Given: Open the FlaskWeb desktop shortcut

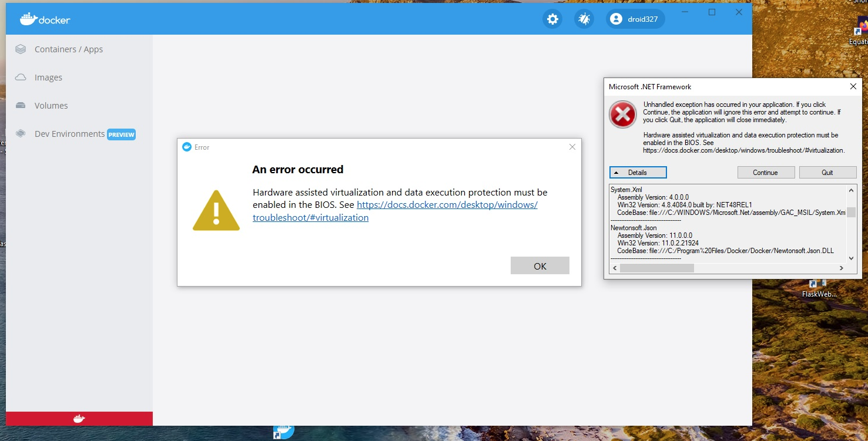Looking at the screenshot, I should [x=817, y=284].
